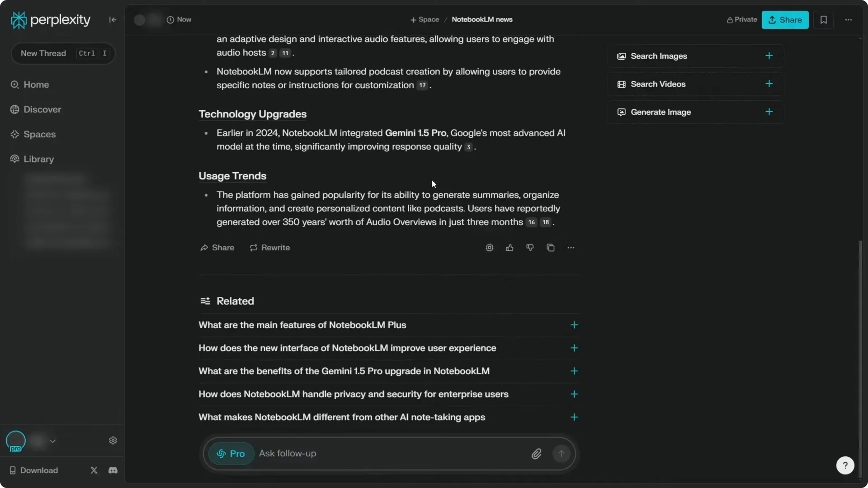Give the answer a thumbs down
868x488 pixels.
point(529,248)
